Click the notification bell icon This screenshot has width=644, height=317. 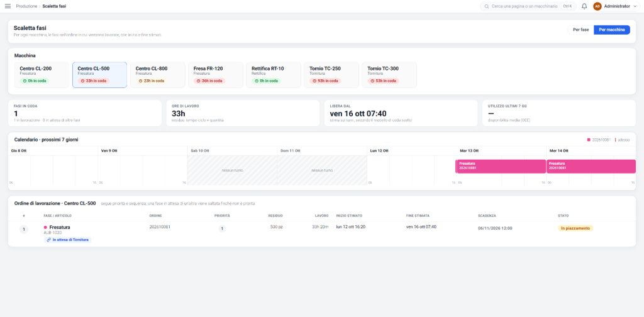[584, 6]
